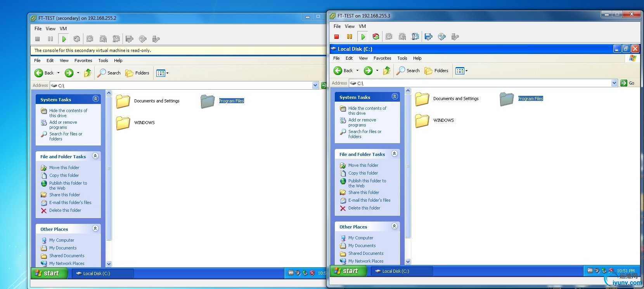Click 'Add or remove programs' link in primary console
Screen dimensions: 644x289
click(x=362, y=123)
